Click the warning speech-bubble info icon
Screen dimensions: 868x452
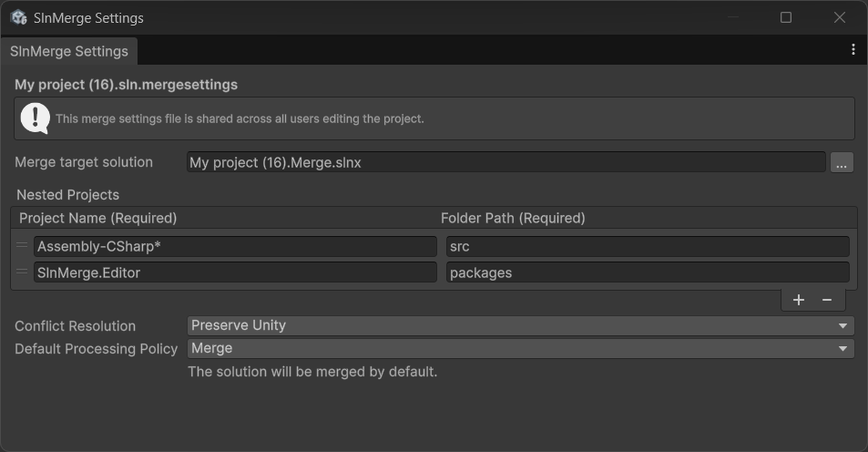click(x=35, y=118)
